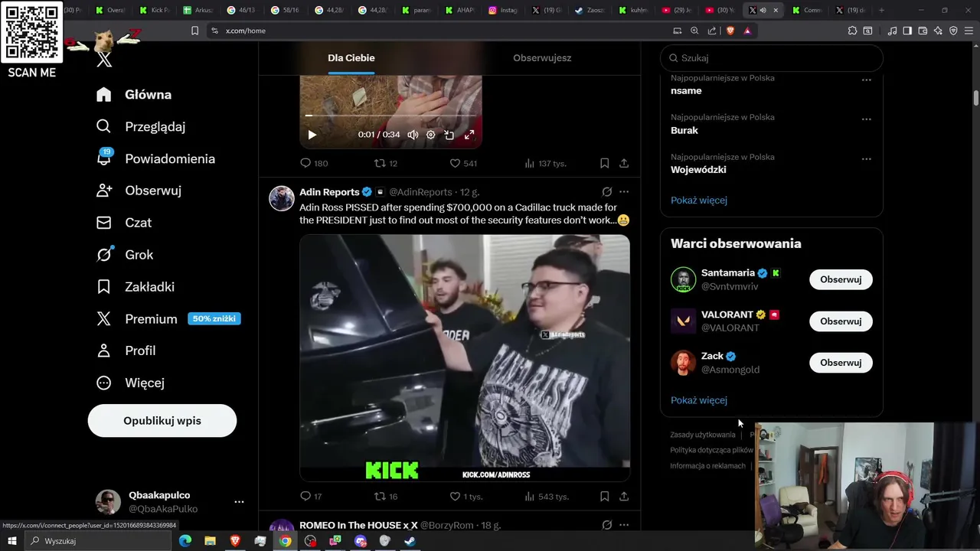The height and width of the screenshot is (551, 980).
Task: Bookmark the Adin Reports post
Action: coord(604,496)
